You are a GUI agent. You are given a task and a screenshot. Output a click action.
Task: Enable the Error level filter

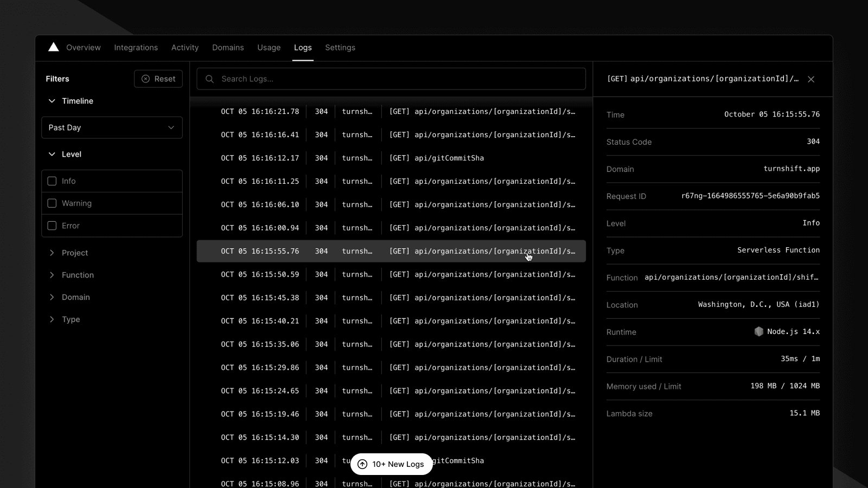[52, 226]
